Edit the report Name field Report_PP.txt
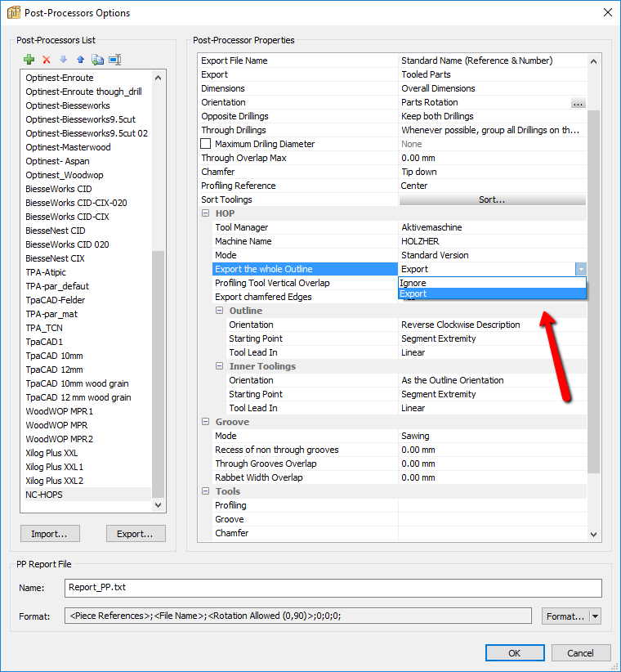 point(333,588)
